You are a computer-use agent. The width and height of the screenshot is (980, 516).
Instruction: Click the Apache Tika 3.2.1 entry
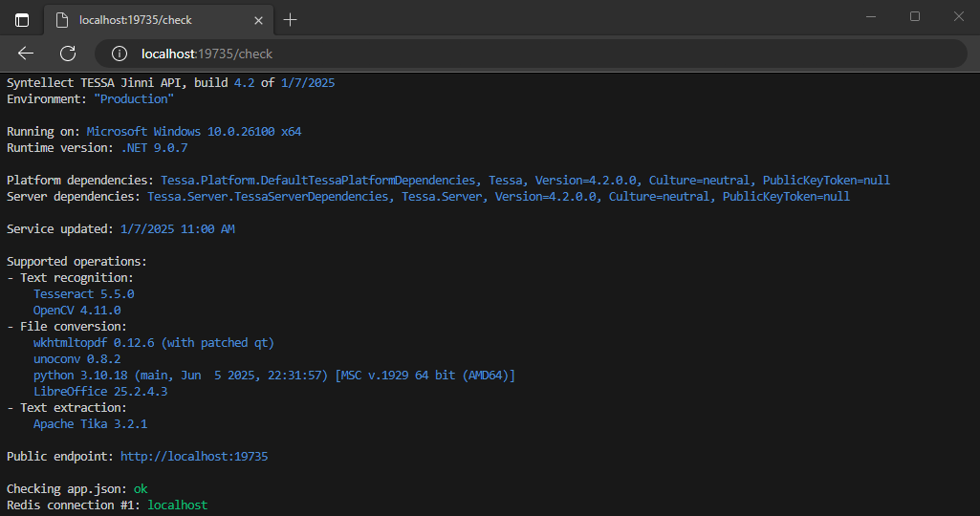tap(90, 424)
